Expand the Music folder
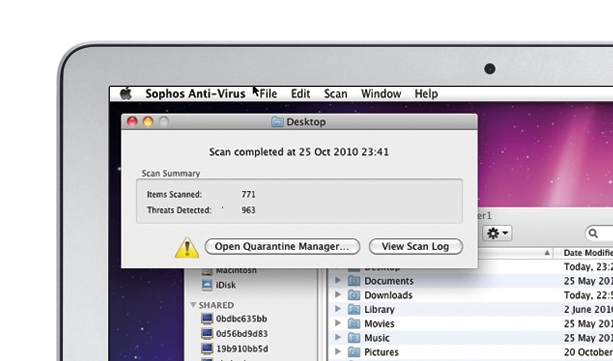 pos(337,337)
